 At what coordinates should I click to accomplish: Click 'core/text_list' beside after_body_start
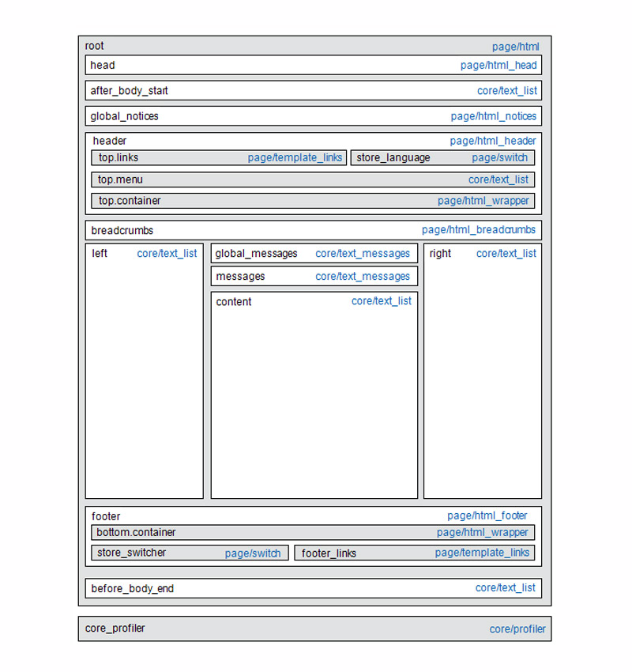click(507, 91)
